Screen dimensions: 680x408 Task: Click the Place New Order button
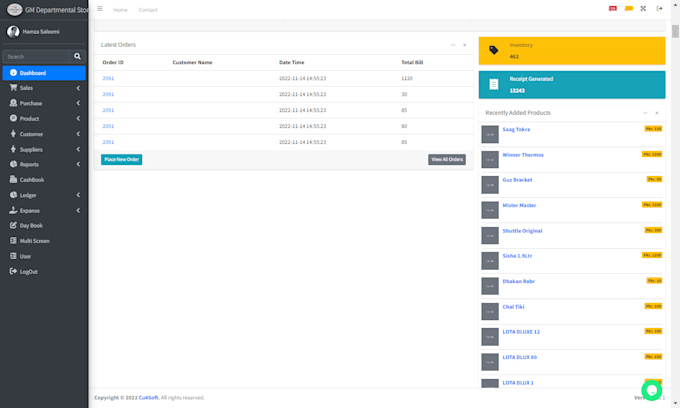(121, 160)
